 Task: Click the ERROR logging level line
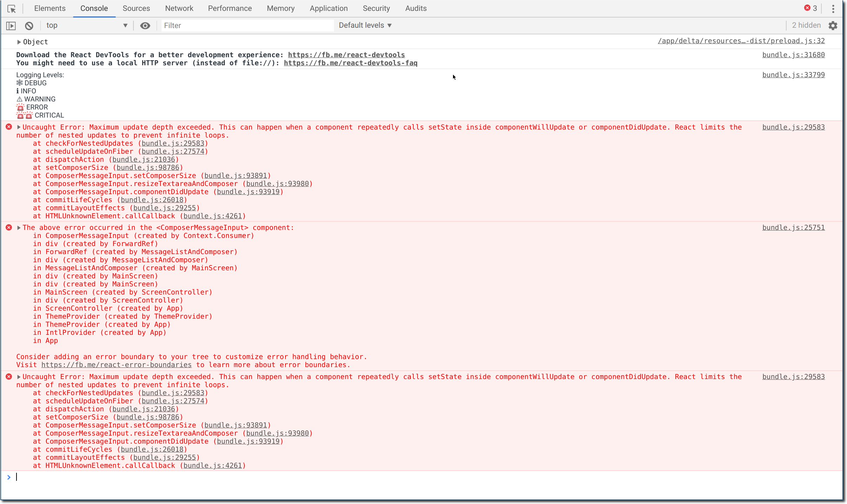pos(32,107)
